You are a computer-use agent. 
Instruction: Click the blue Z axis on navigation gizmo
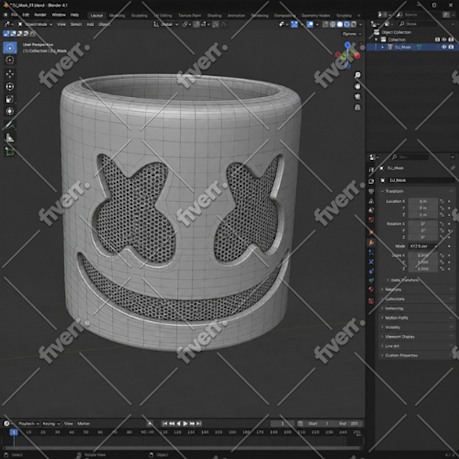click(348, 45)
